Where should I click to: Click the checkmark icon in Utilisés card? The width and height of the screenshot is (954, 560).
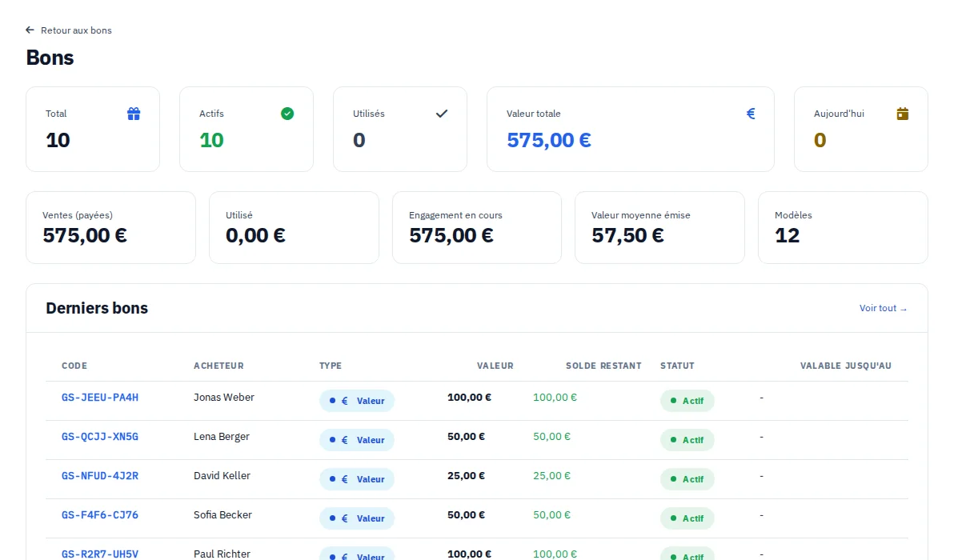pos(442,114)
